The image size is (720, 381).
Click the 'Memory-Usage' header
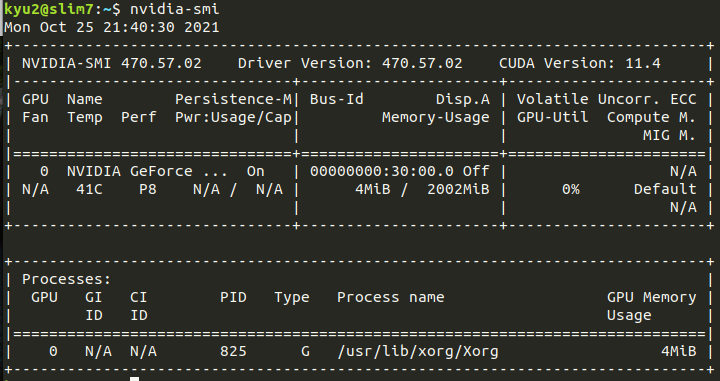click(436, 118)
